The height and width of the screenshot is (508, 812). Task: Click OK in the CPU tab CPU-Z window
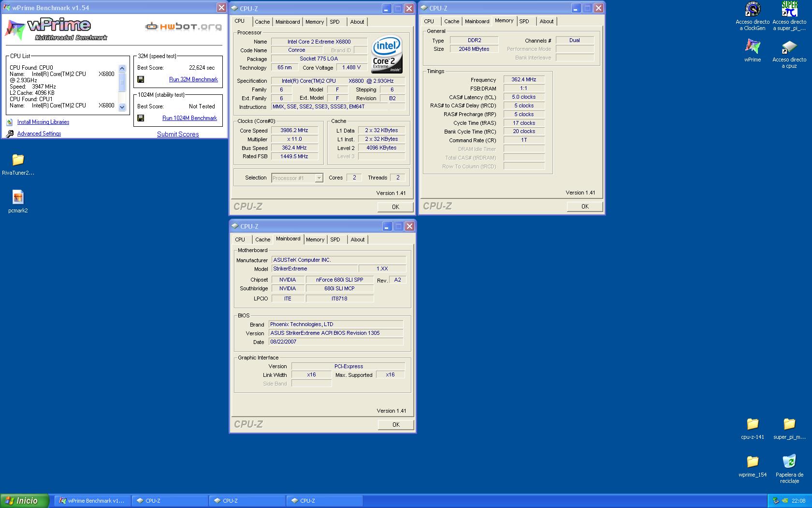(x=395, y=207)
